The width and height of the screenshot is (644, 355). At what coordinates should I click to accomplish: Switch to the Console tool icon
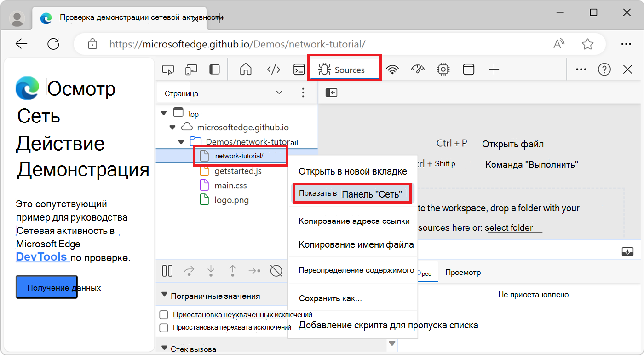(x=299, y=69)
